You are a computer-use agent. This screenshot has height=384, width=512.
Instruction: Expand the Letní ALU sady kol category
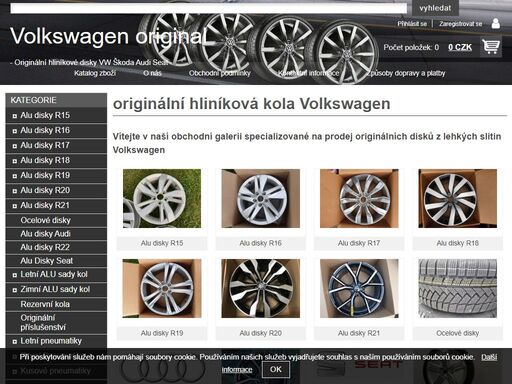click(x=15, y=275)
